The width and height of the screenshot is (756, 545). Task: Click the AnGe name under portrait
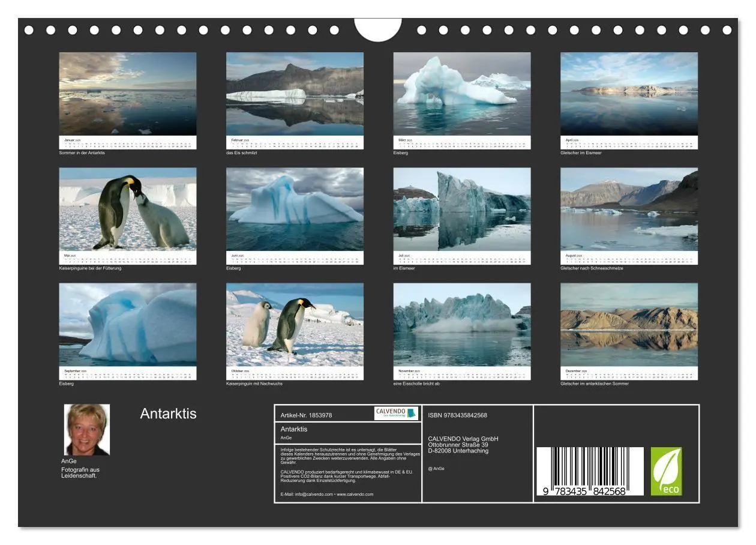pyautogui.click(x=69, y=461)
